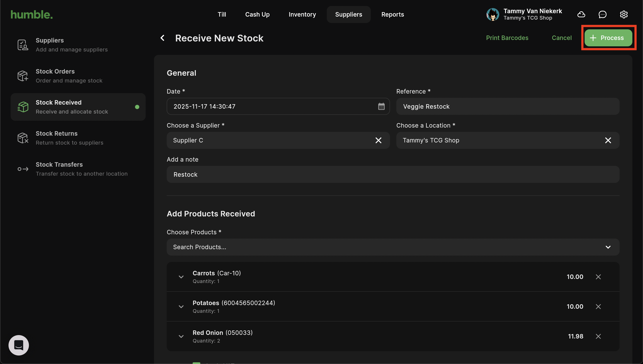Remove Carrots from received products
Screen dimensions: 643x364
pyautogui.click(x=598, y=277)
